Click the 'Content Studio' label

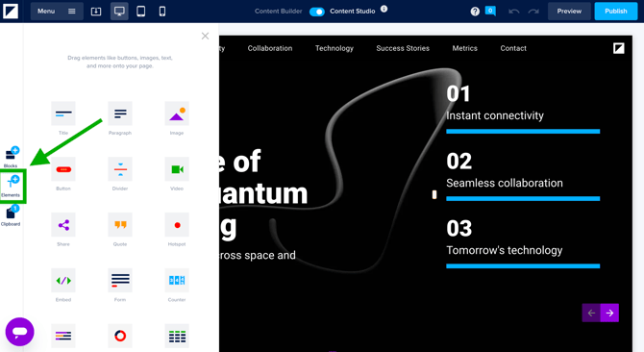pos(353,12)
